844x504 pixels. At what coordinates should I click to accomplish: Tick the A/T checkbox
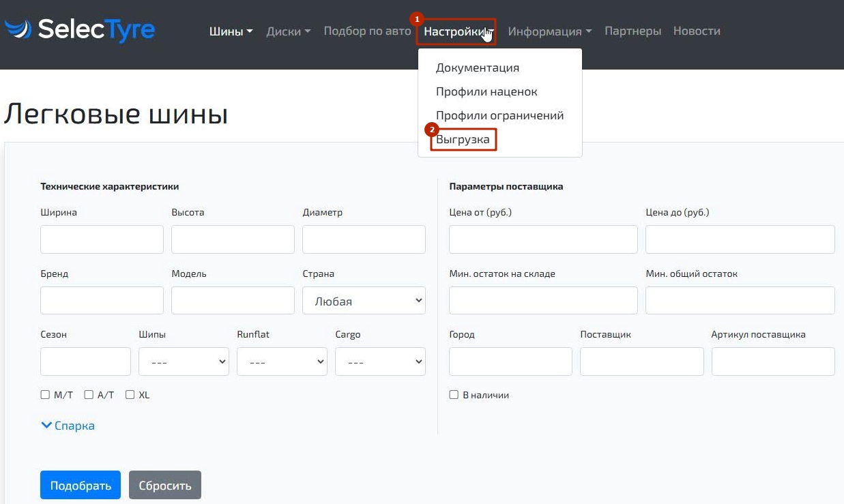tap(89, 395)
